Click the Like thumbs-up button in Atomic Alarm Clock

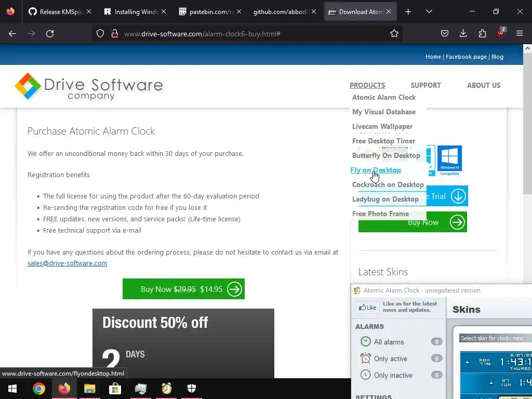point(368,308)
